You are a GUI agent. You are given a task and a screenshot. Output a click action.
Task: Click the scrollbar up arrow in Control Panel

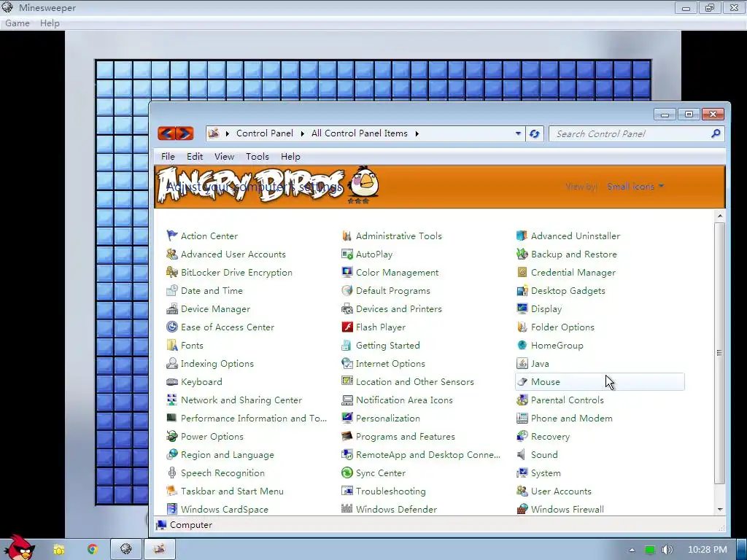coord(720,216)
